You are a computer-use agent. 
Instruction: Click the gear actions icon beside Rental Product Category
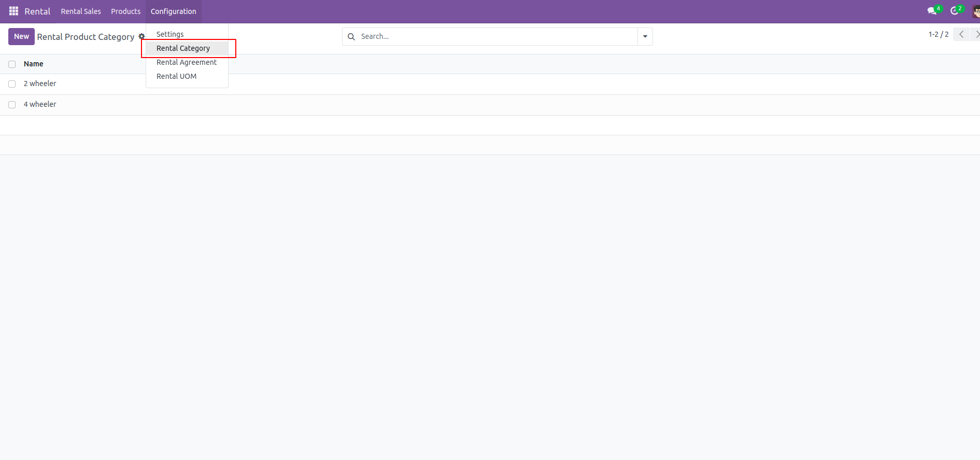pos(141,36)
